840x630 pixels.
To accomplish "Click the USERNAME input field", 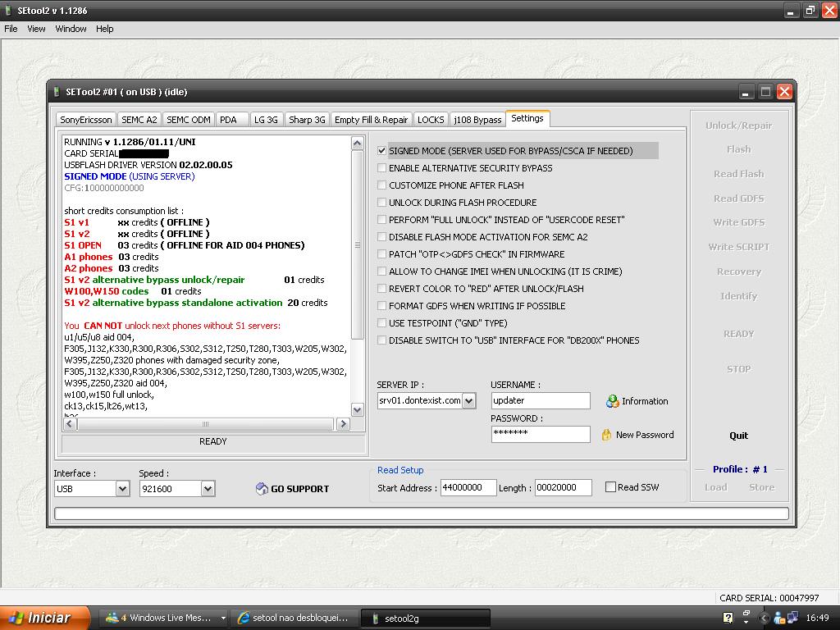I will [x=541, y=400].
